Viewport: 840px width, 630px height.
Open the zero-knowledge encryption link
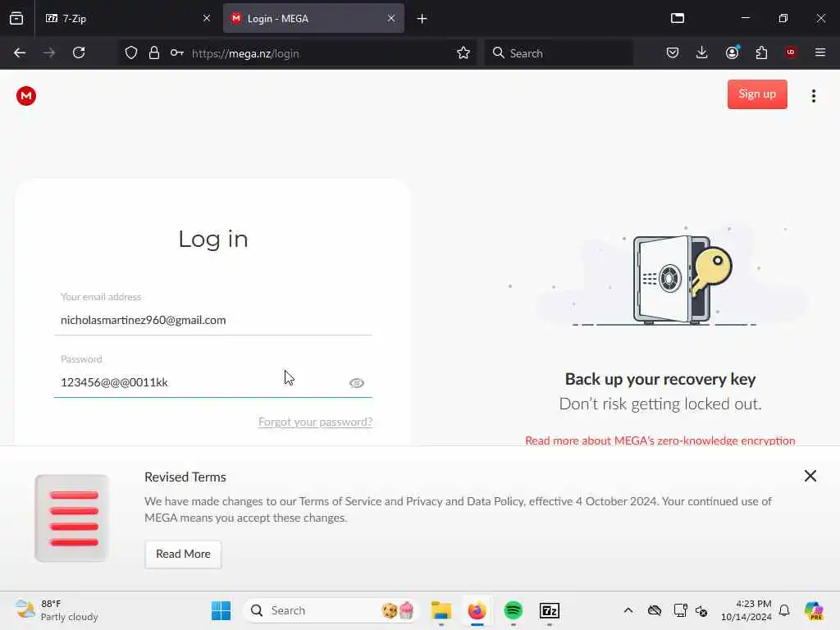[x=660, y=441]
